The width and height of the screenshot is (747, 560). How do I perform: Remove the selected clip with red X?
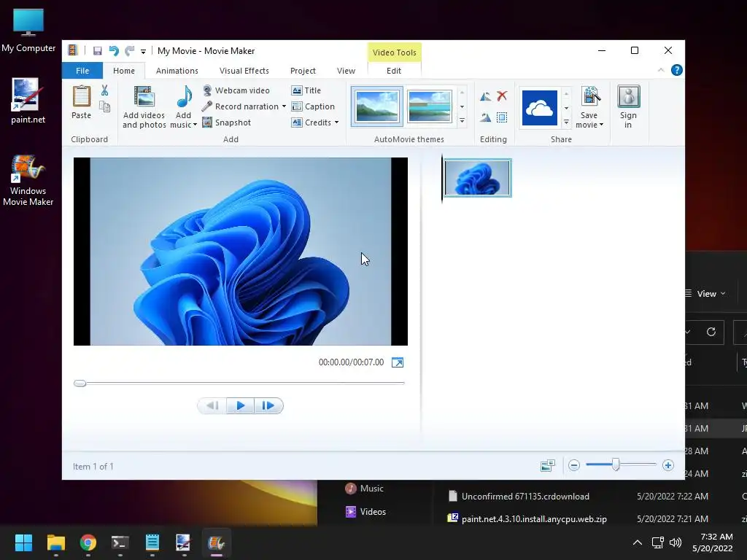502,96
